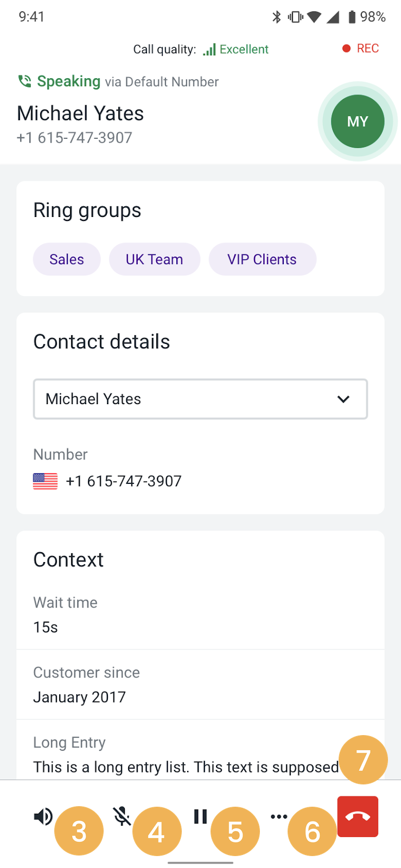Select the Sales ring group chip
This screenshot has width=401, height=868.
[x=67, y=259]
